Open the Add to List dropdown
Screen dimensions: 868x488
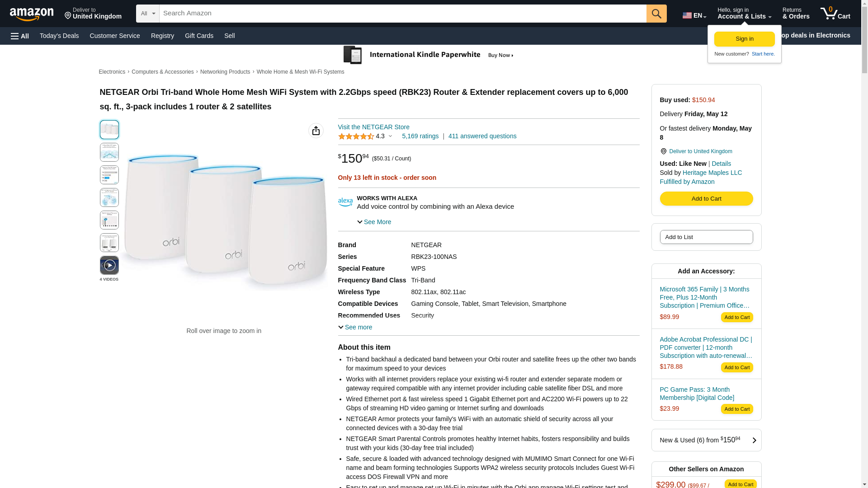pos(706,237)
